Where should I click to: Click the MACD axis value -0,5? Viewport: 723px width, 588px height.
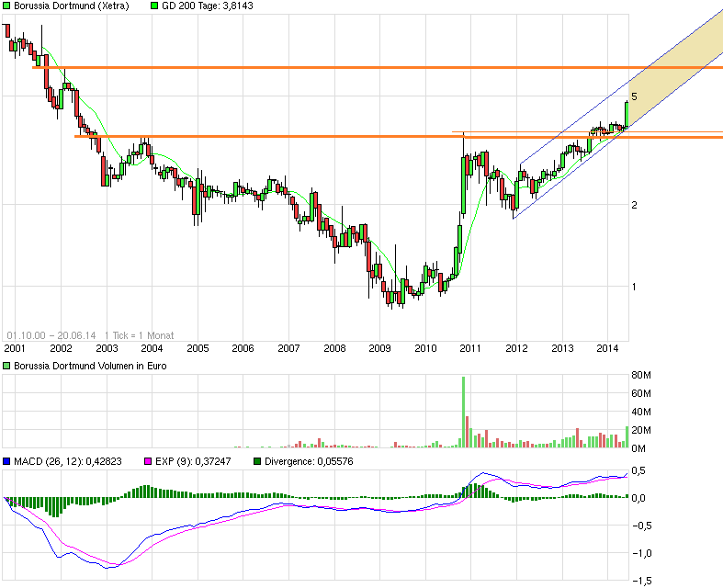click(x=642, y=526)
